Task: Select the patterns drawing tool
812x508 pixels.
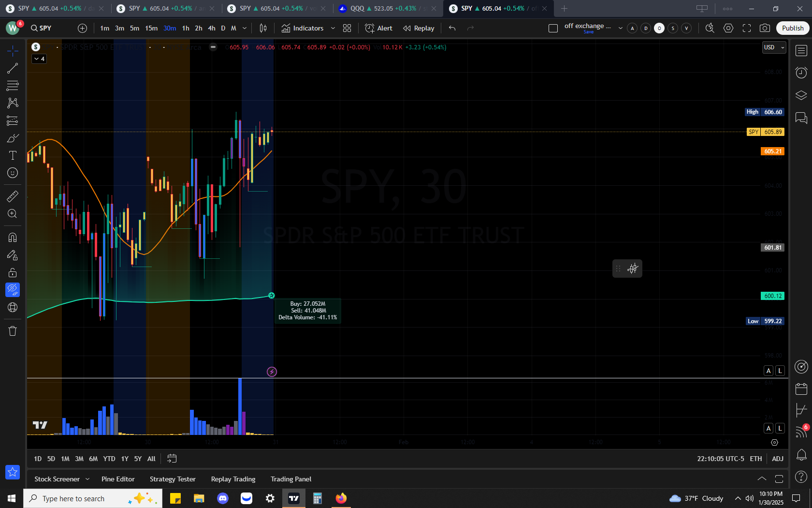Action: (x=13, y=103)
